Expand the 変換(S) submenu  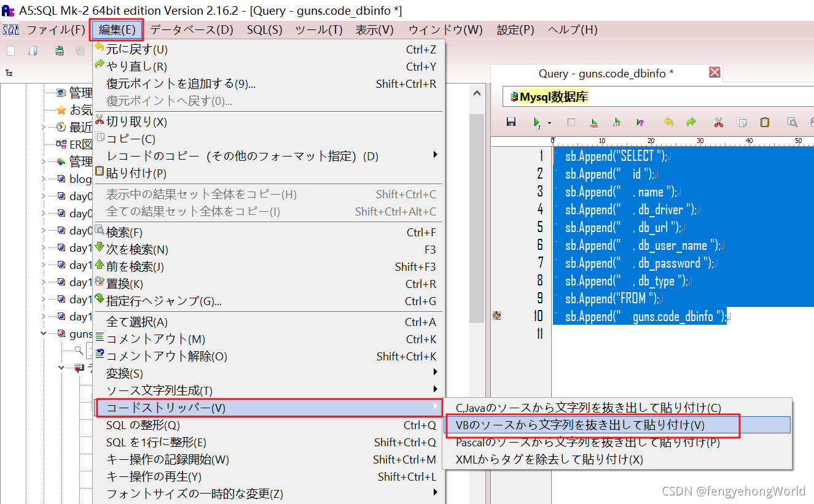tap(268, 374)
